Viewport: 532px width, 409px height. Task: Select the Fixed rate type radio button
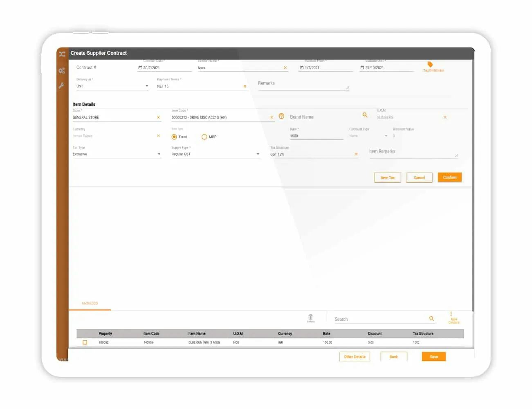pos(174,137)
